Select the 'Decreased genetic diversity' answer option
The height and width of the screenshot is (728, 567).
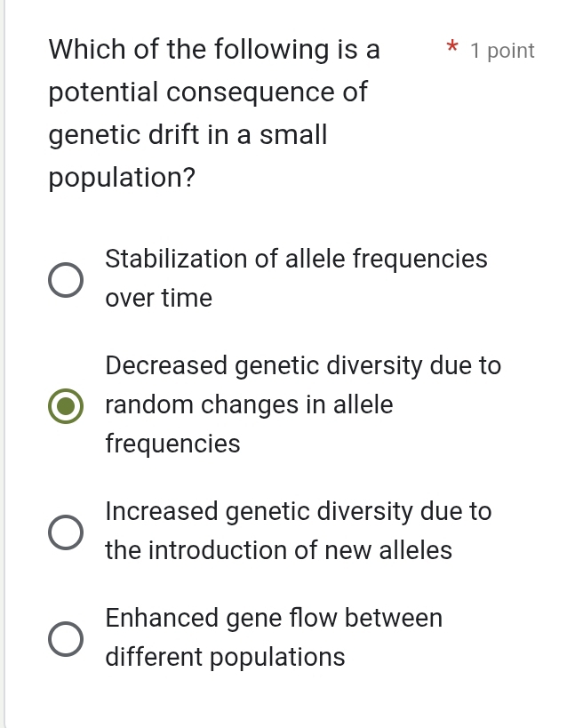66,405
